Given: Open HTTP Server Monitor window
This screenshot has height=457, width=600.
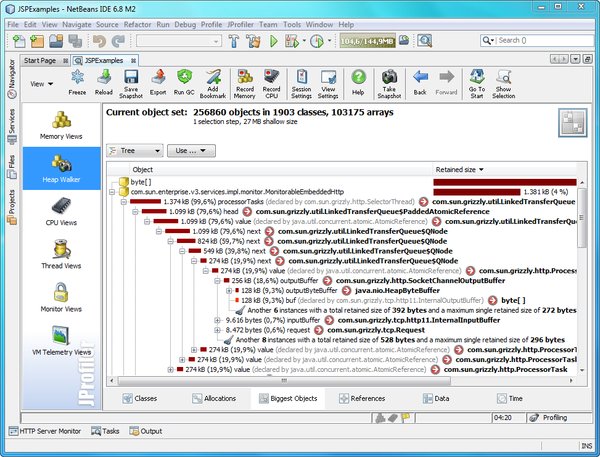Looking at the screenshot, I should pos(45,431).
